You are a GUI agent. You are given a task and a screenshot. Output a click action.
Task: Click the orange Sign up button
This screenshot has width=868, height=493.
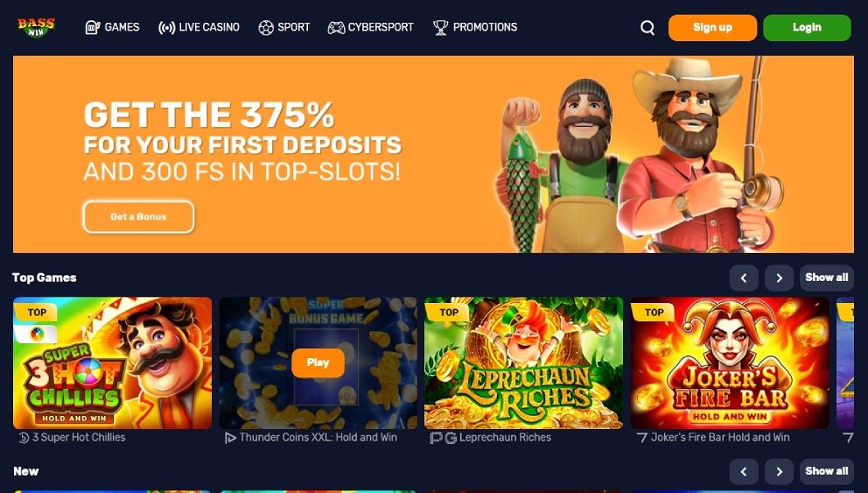point(712,28)
